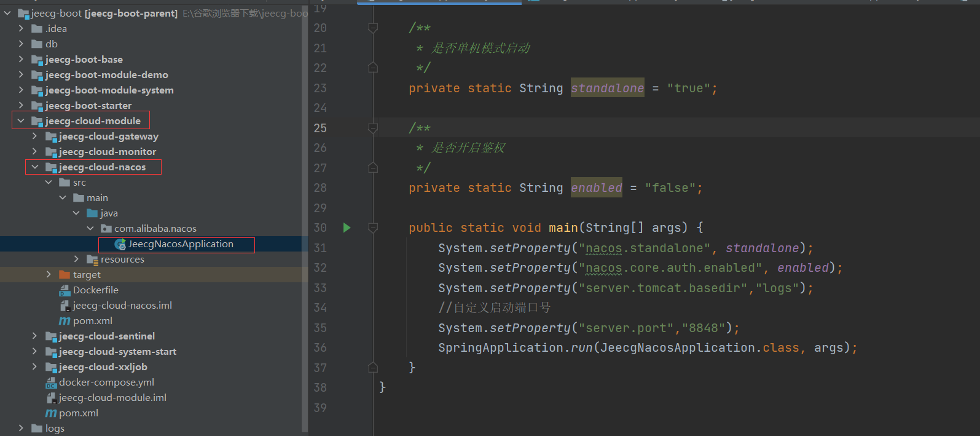Click the target folder icon
980x436 pixels.
coord(65,274)
